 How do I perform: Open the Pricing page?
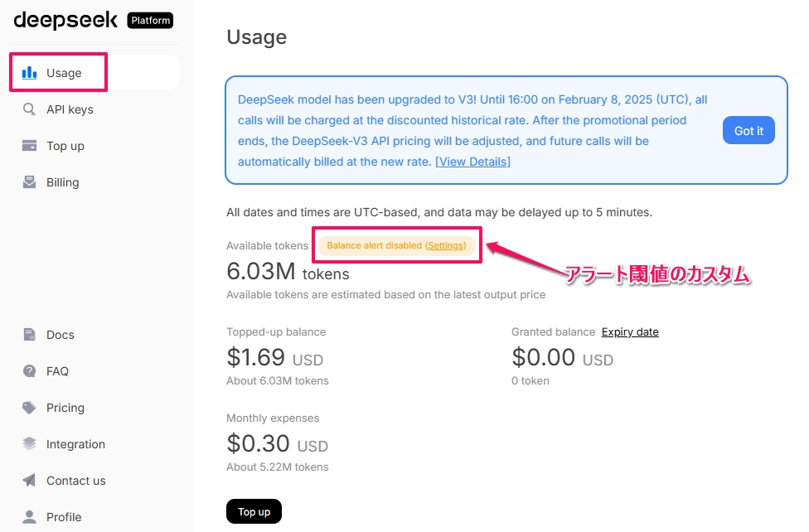coord(95,408)
